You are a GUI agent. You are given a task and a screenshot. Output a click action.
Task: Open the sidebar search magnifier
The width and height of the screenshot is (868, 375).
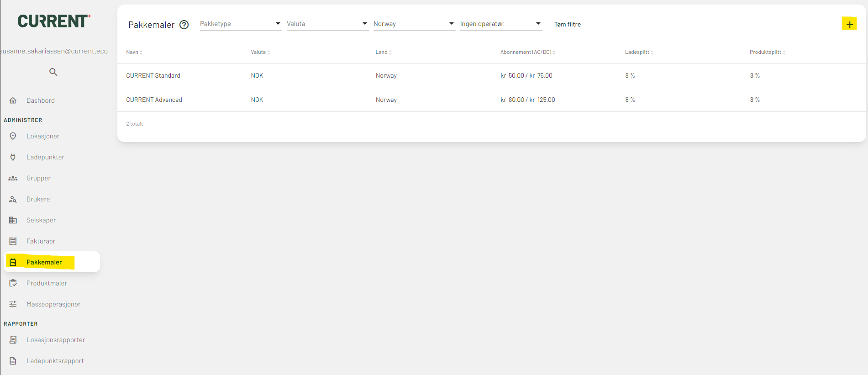pyautogui.click(x=53, y=72)
